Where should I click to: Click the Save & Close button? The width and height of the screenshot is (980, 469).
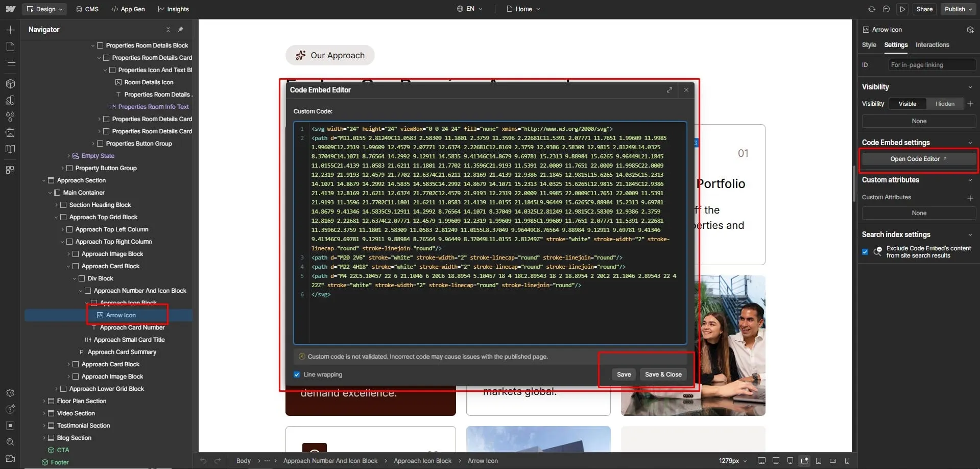pyautogui.click(x=663, y=374)
